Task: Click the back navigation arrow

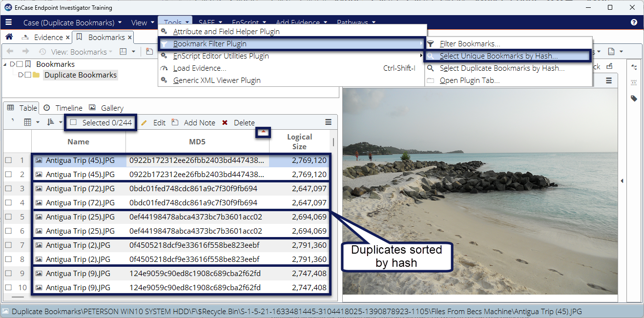Action: pos(10,52)
